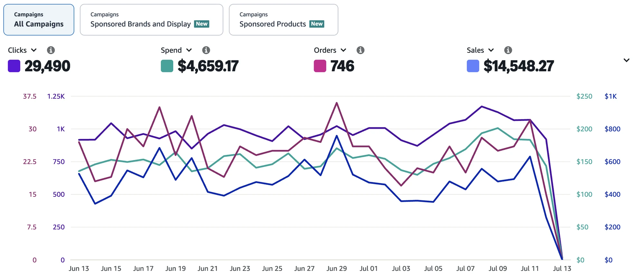
Task: Switch to Sponsored Brands and Display tab
Action: pyautogui.click(x=151, y=20)
